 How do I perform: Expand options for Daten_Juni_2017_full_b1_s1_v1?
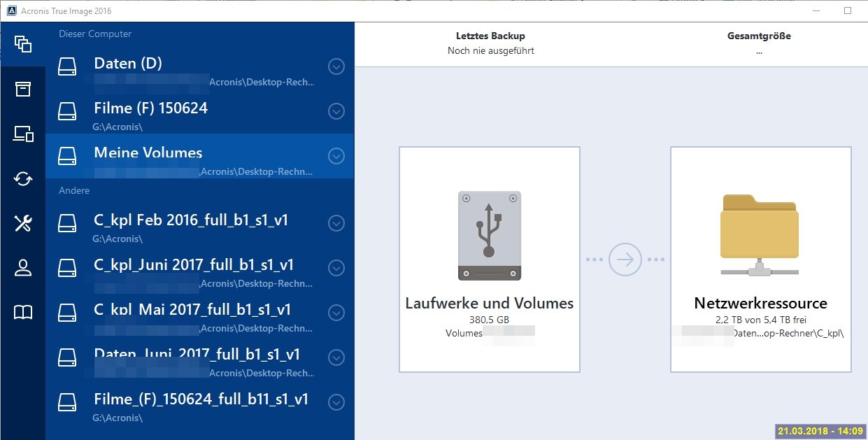pyautogui.click(x=336, y=357)
